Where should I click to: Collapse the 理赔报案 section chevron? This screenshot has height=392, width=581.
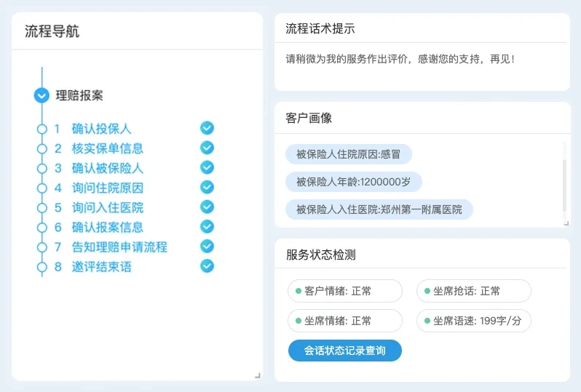pos(41,95)
